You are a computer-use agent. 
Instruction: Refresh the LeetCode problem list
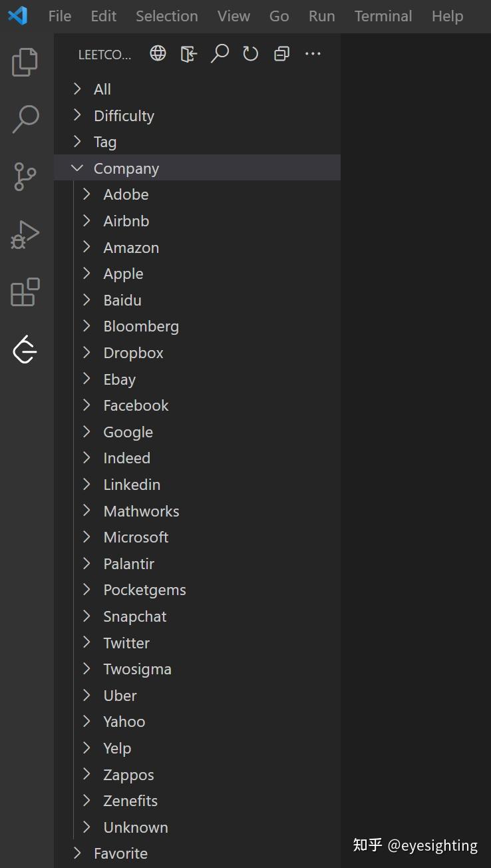pos(250,53)
